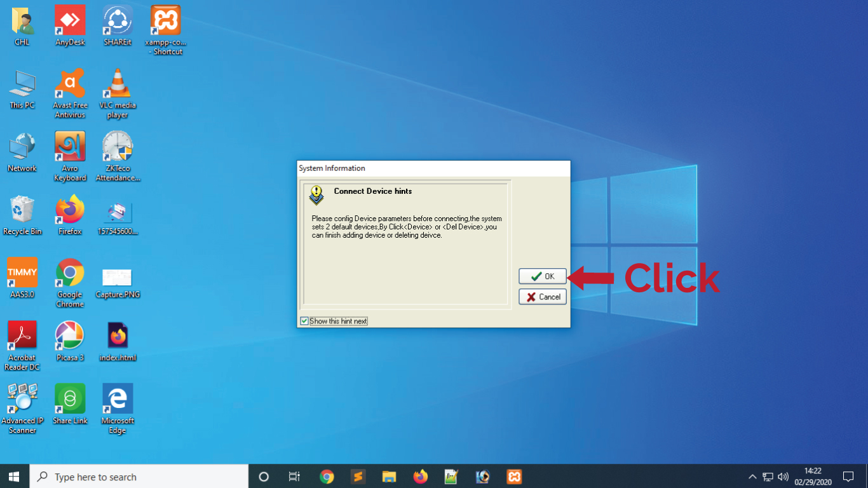The width and height of the screenshot is (868, 488).
Task: Select the Avast Free Antivirus icon
Action: [70, 93]
